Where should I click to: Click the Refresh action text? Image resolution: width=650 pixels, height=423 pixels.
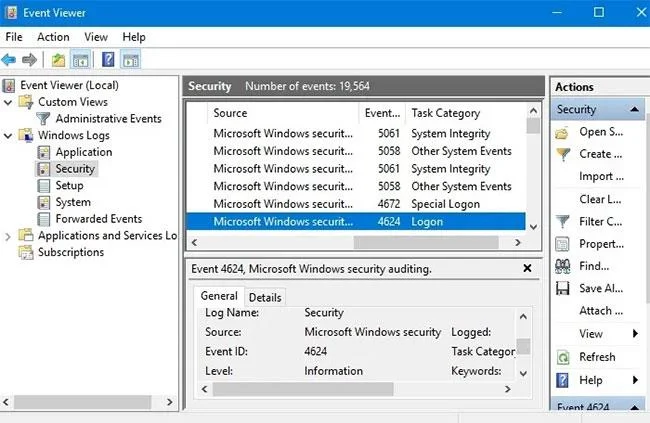click(x=597, y=357)
